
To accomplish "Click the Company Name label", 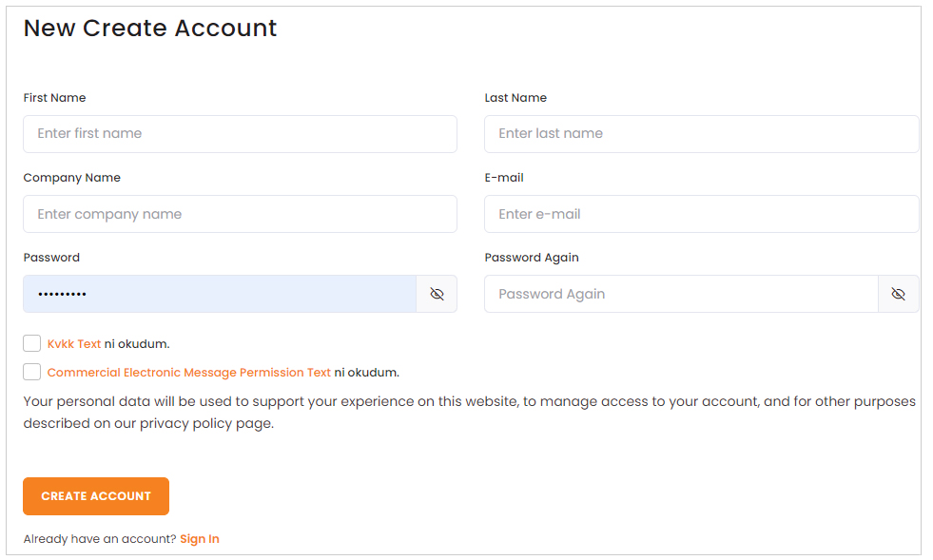I will click(72, 178).
